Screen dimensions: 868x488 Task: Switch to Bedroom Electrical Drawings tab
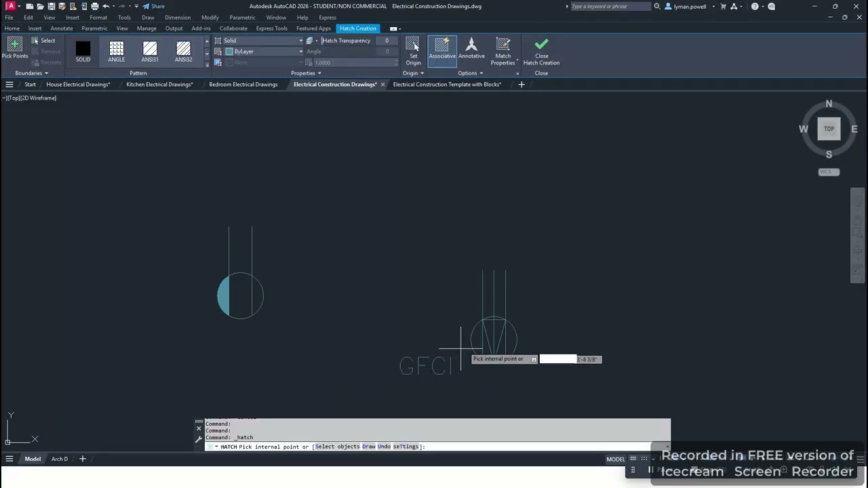tap(243, 85)
